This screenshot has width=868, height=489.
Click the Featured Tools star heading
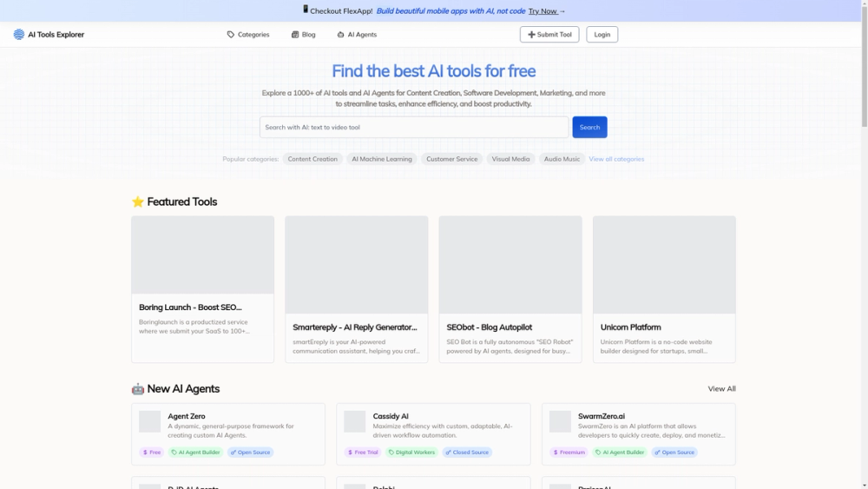(174, 202)
